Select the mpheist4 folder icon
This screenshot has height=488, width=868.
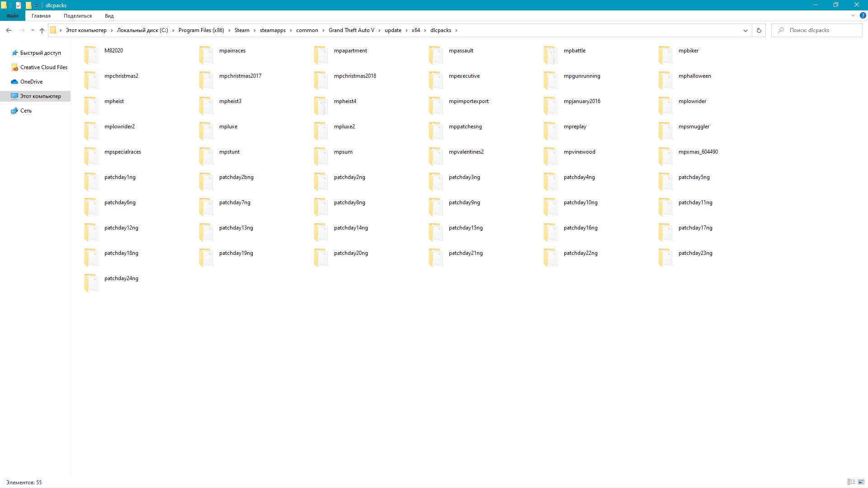pyautogui.click(x=321, y=105)
